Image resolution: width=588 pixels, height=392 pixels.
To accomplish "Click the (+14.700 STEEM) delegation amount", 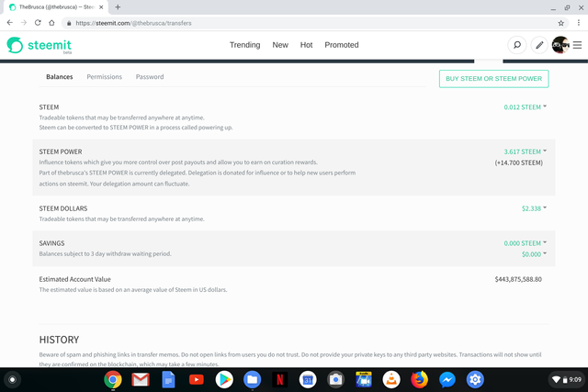I will click(518, 162).
